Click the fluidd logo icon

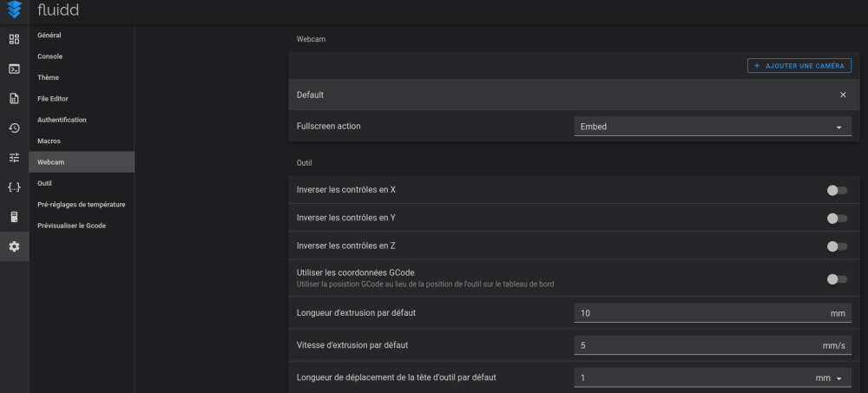[x=15, y=10]
